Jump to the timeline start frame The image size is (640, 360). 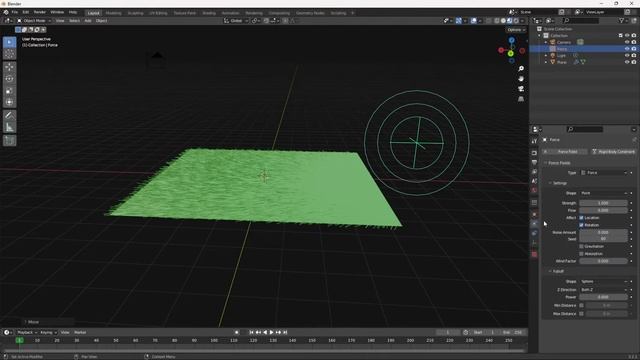pyautogui.click(x=251, y=332)
